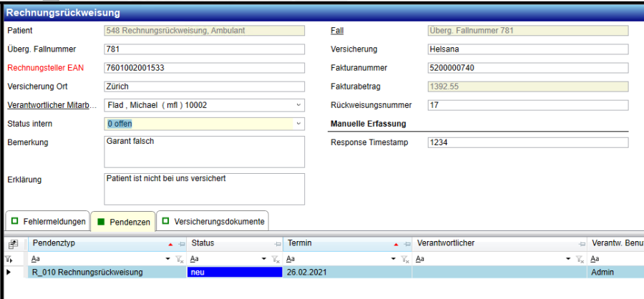Click the Überg. Fallnummer field with 781
This screenshot has width=644, height=299.
tap(204, 49)
